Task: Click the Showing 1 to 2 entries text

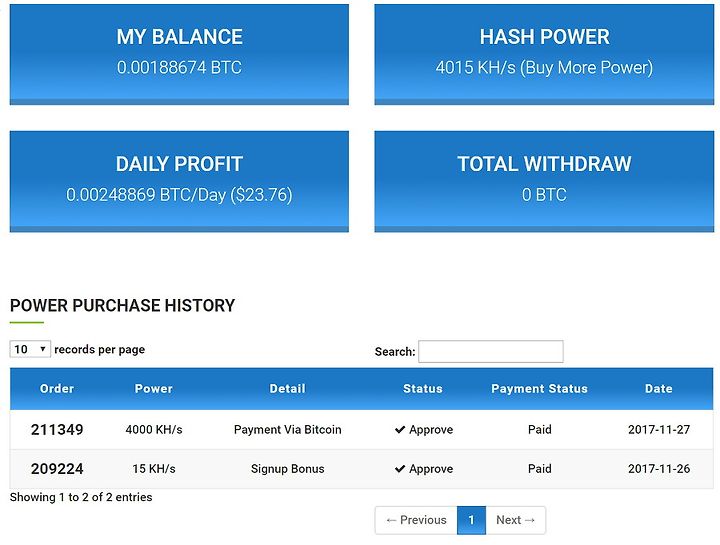Action: [81, 497]
